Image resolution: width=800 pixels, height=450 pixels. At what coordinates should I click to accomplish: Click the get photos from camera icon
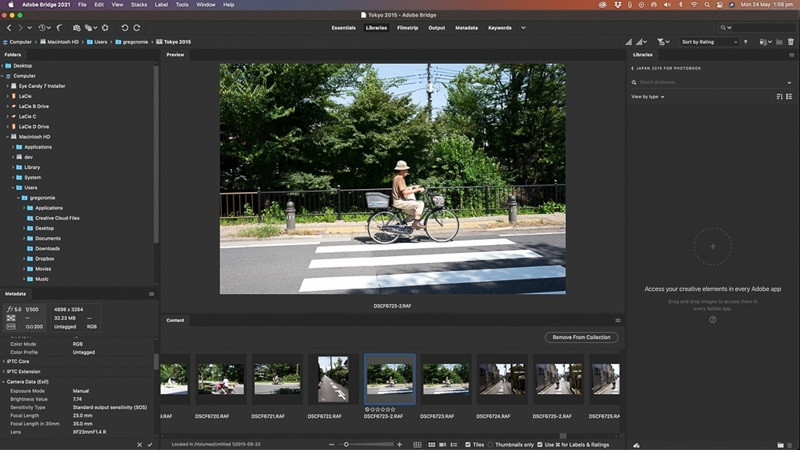[x=77, y=28]
